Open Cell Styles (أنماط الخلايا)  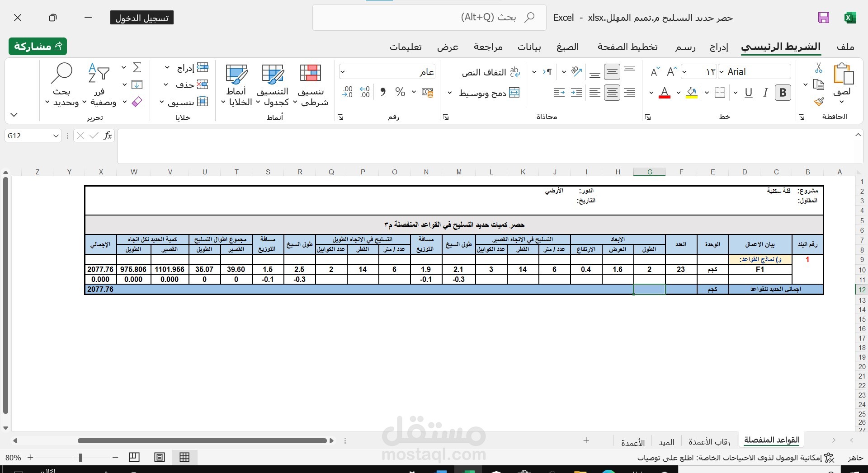coord(237,85)
